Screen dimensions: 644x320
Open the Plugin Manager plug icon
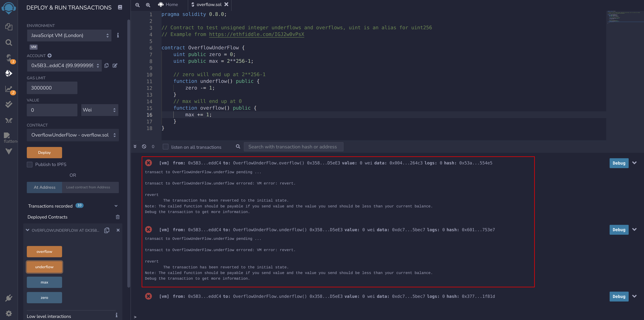pos(9,298)
